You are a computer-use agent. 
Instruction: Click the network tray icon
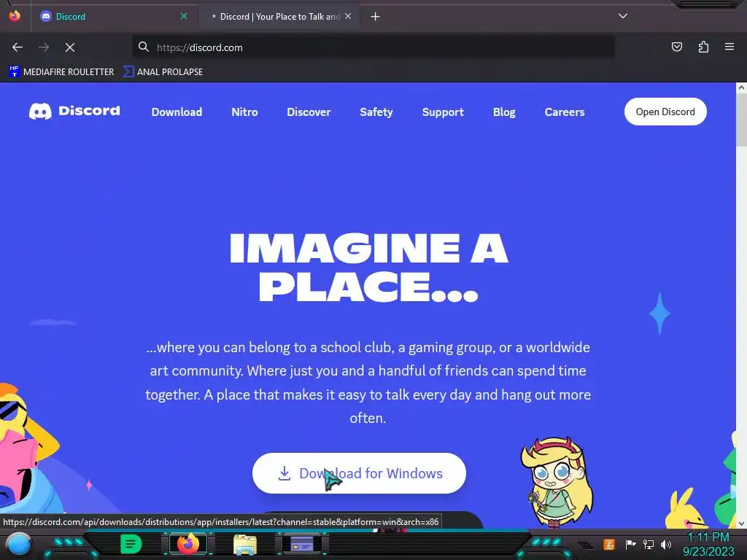[649, 544]
